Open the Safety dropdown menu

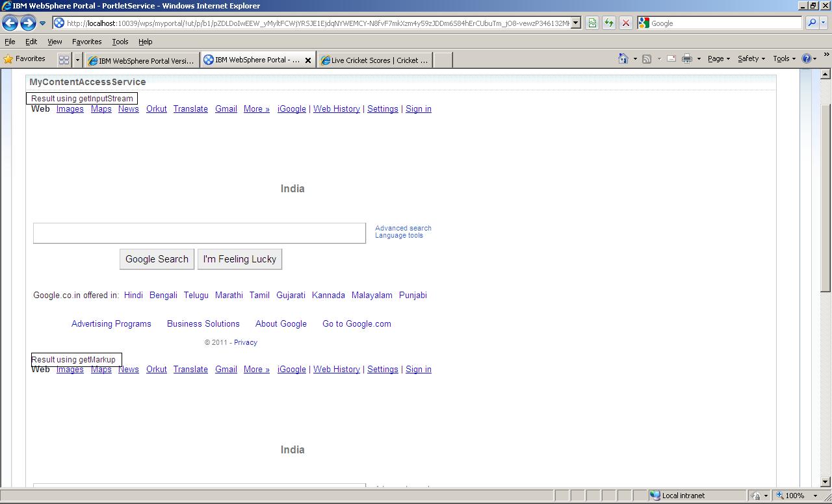751,58
